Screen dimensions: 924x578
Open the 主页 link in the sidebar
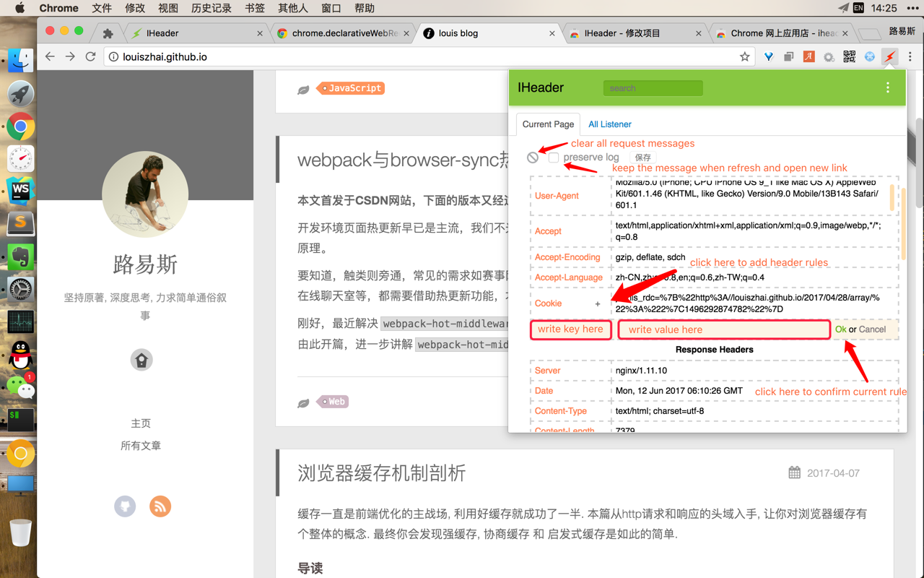pos(141,423)
